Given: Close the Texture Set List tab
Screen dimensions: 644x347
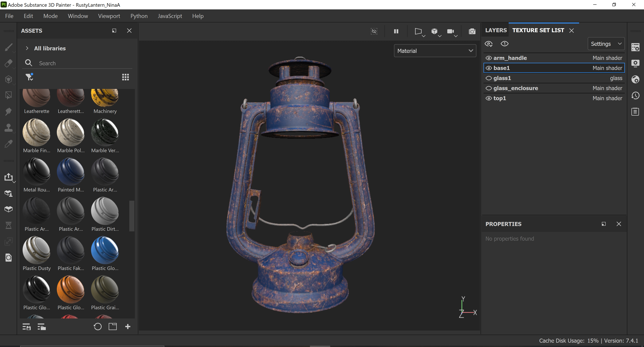Looking at the screenshot, I should coord(572,31).
